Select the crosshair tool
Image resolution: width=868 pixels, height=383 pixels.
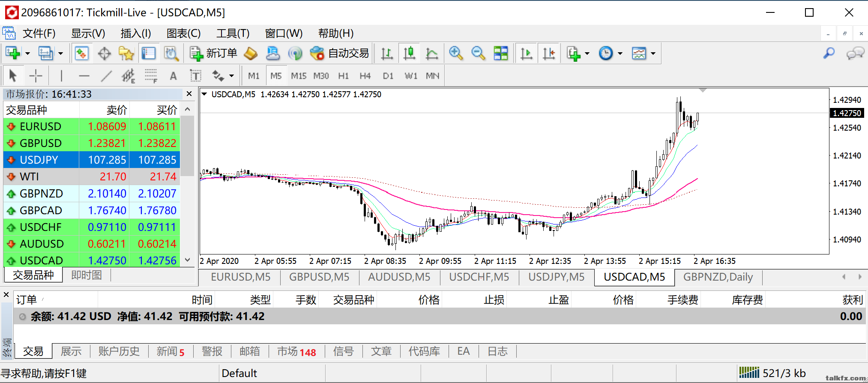point(36,76)
